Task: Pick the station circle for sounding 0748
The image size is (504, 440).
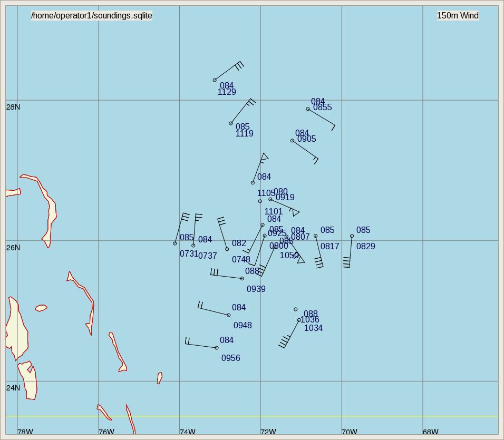Action: pos(227,249)
